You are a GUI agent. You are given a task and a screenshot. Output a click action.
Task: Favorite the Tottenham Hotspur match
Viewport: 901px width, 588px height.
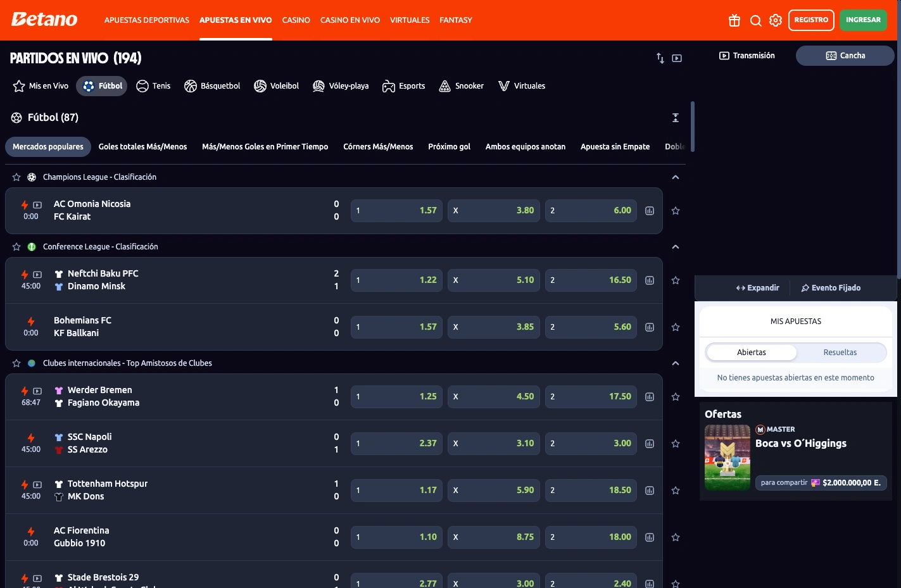[x=676, y=491]
